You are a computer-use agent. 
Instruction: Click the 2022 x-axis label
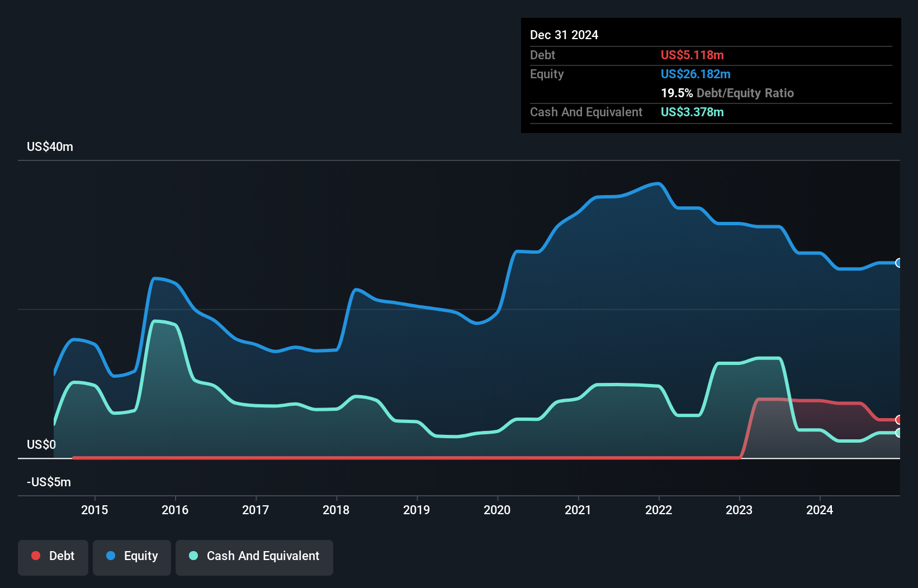click(x=659, y=510)
